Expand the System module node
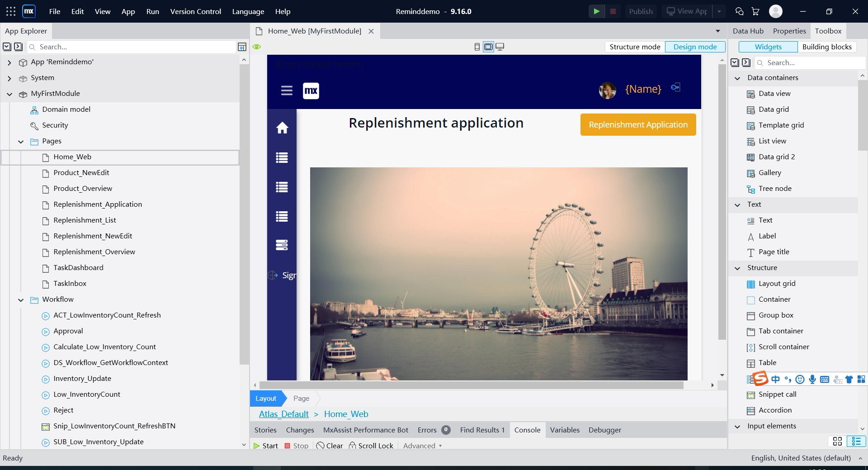Viewport: 868px width, 470px height. tap(9, 78)
